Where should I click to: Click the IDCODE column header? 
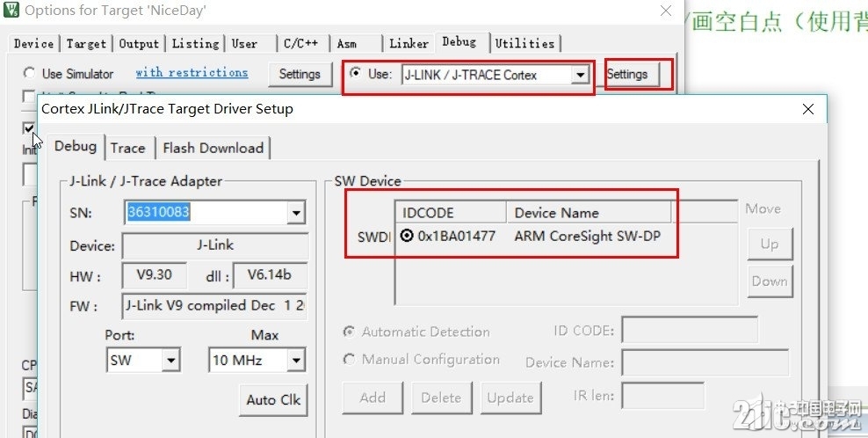452,213
